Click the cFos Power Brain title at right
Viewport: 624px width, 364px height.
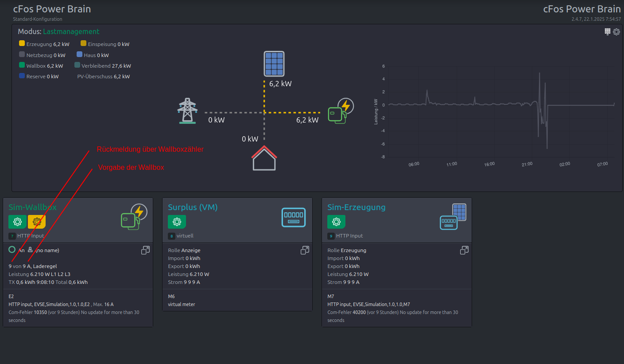point(582,9)
